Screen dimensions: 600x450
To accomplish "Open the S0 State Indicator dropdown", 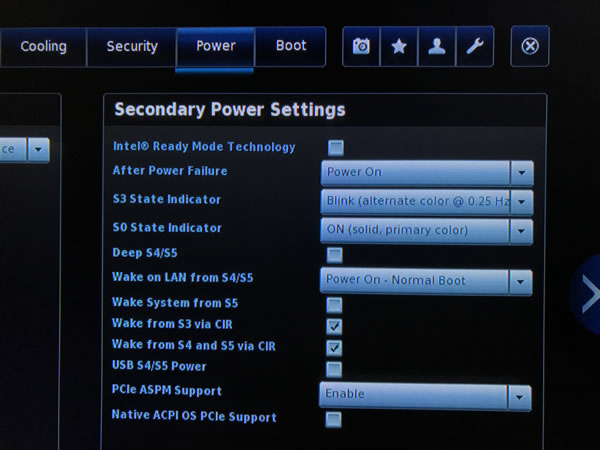I will pos(426,231).
